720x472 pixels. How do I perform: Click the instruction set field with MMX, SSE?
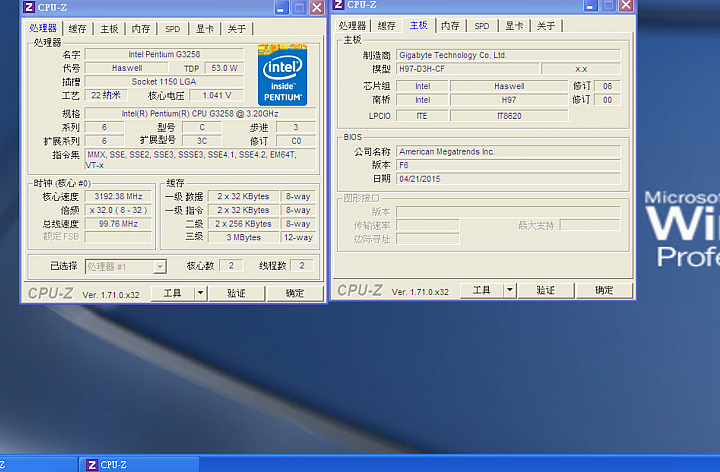200,159
